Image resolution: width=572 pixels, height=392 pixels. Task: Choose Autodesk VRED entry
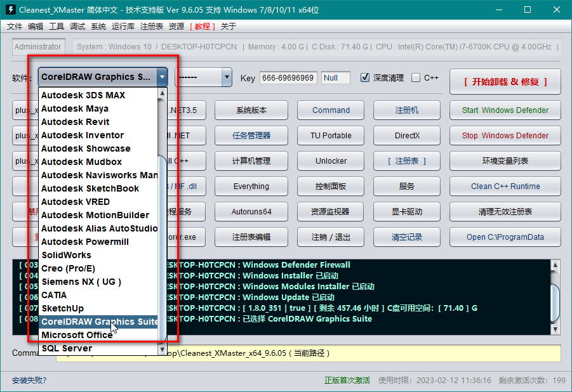click(98, 202)
